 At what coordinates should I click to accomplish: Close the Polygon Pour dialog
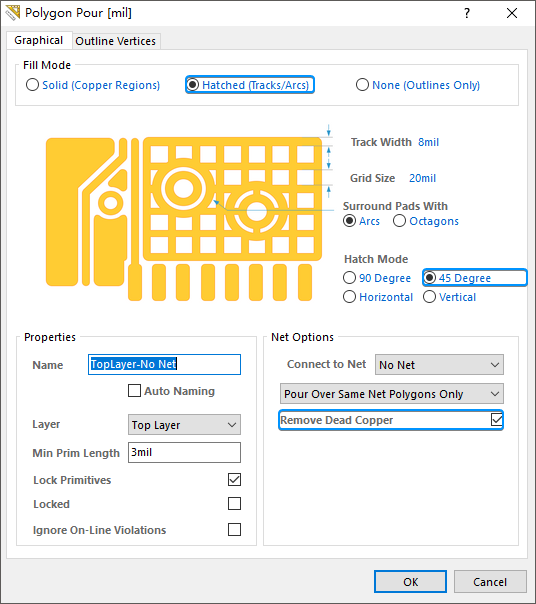point(512,13)
